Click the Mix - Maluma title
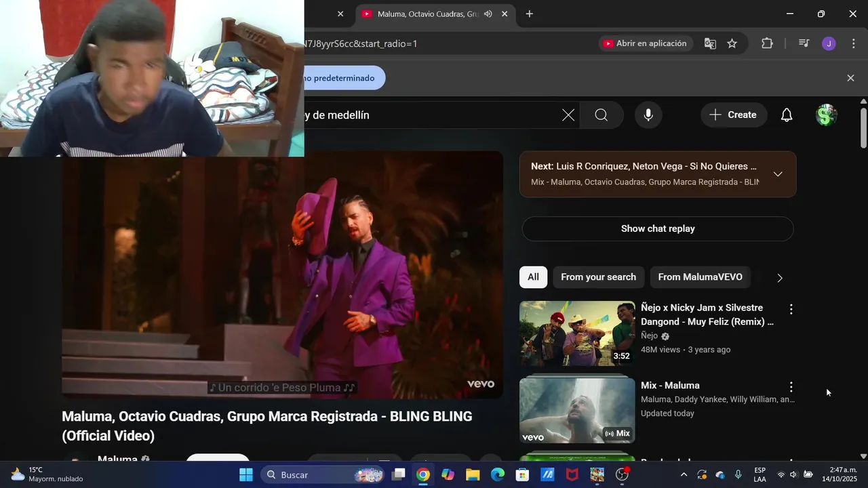The height and width of the screenshot is (488, 868). point(670,385)
